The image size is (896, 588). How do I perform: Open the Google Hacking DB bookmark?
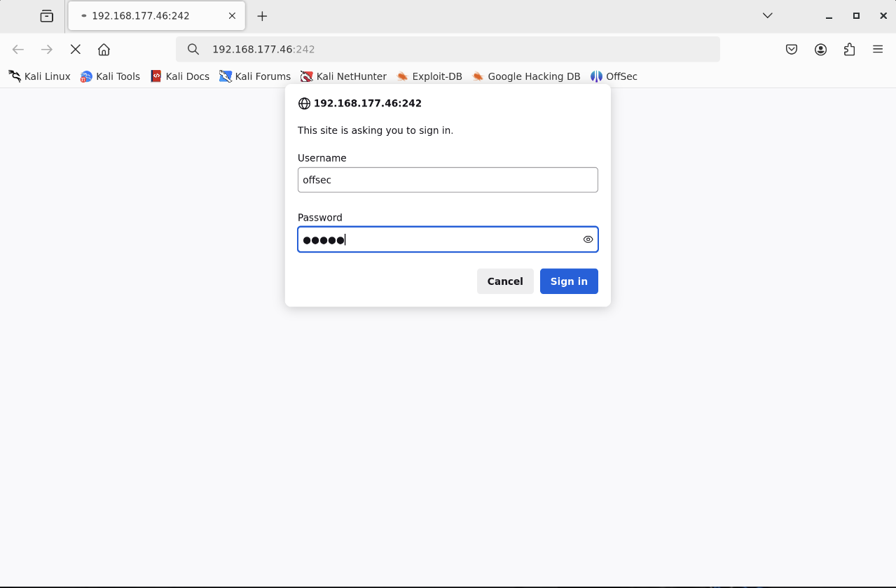click(526, 76)
